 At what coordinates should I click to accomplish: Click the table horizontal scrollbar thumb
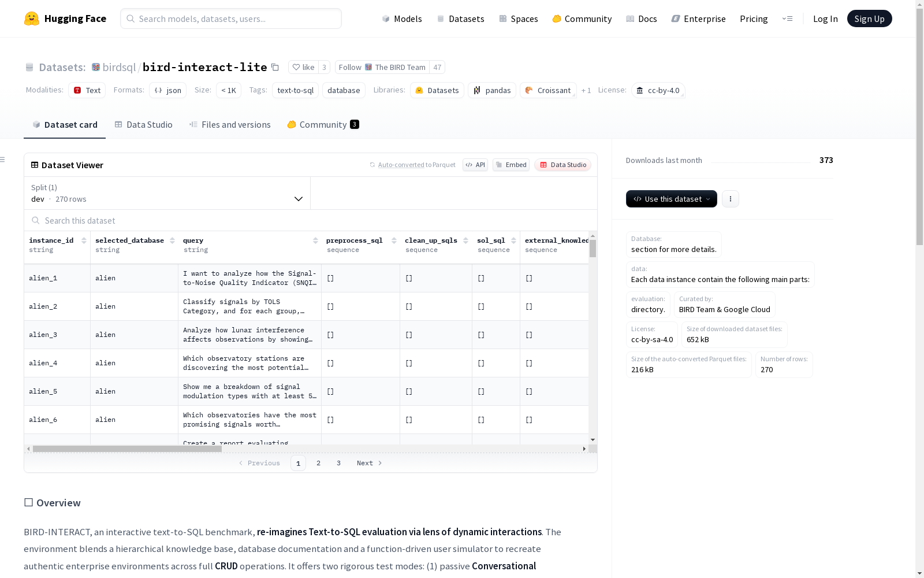click(x=127, y=449)
